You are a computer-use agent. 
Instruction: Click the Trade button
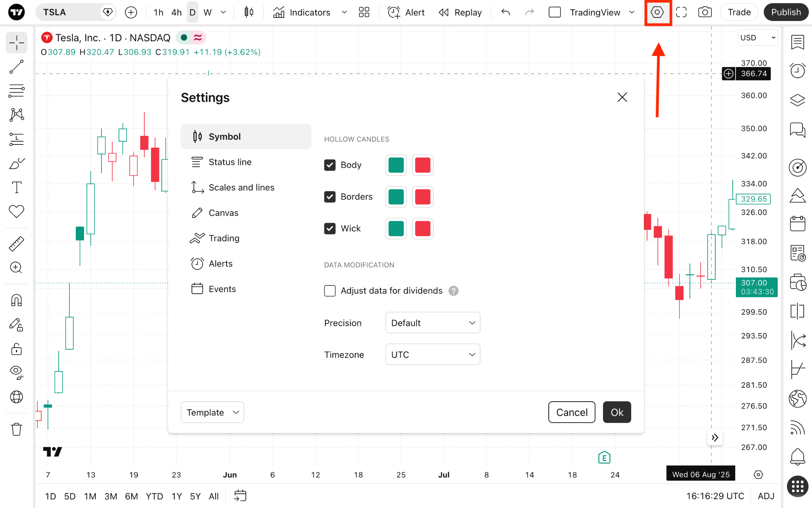pyautogui.click(x=739, y=12)
